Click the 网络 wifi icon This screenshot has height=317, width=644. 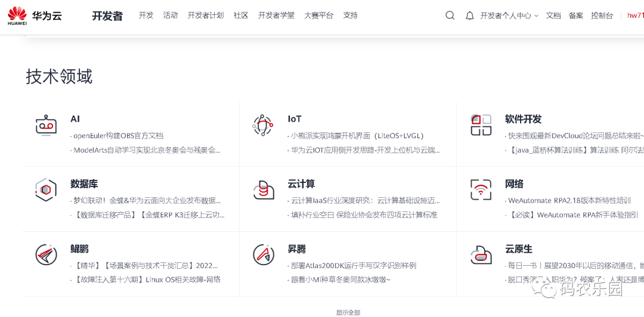[x=481, y=189]
